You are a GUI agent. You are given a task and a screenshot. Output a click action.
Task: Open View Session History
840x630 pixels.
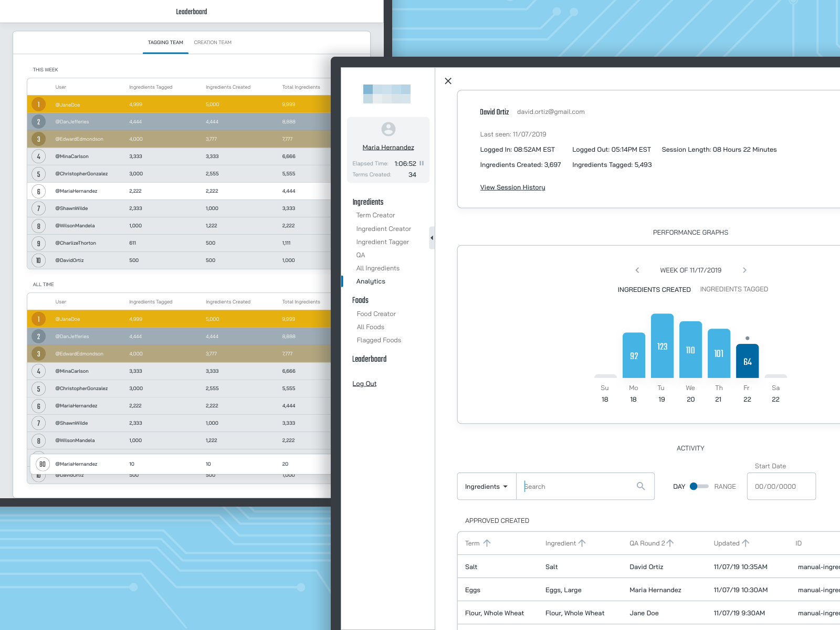tap(512, 187)
